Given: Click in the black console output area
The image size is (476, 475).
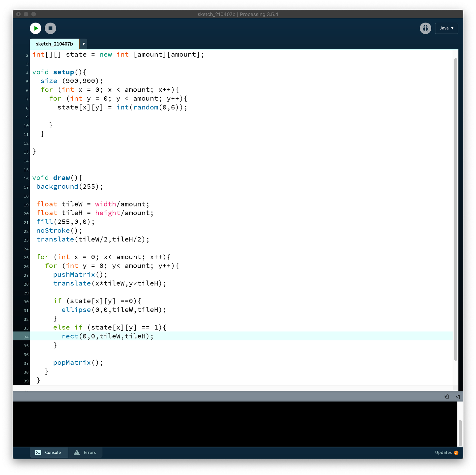Looking at the screenshot, I should point(235,424).
